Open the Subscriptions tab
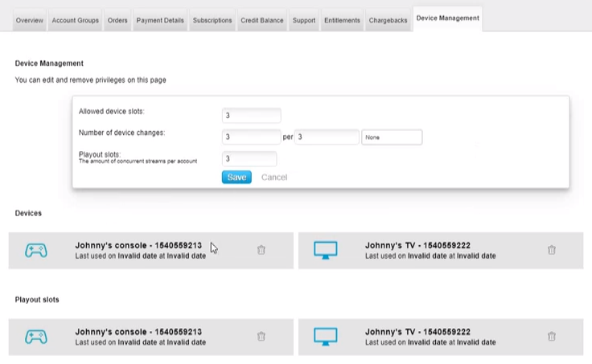The height and width of the screenshot is (364, 592). point(212,20)
